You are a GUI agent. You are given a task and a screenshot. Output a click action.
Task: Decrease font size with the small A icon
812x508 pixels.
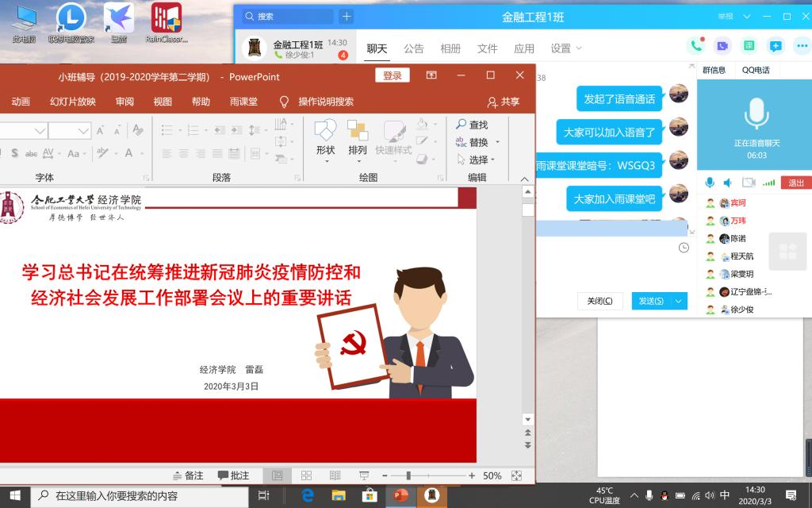pyautogui.click(x=117, y=131)
